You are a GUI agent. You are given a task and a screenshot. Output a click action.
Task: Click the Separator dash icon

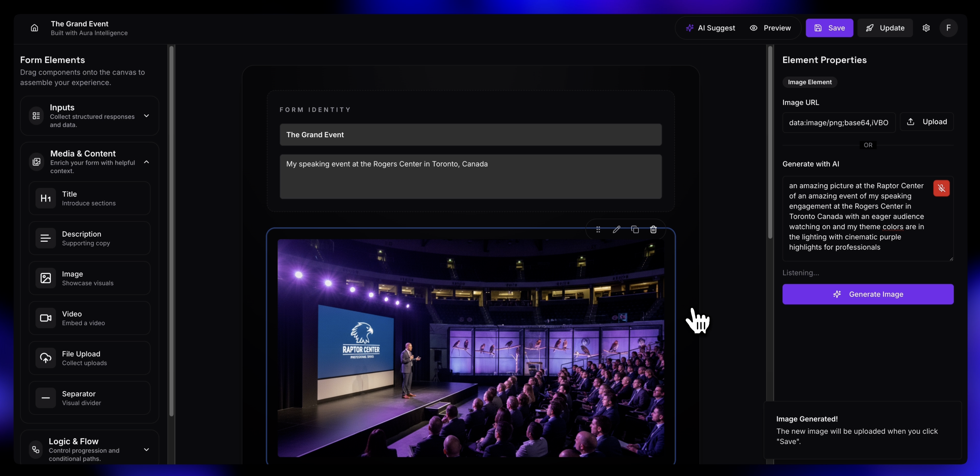46,398
